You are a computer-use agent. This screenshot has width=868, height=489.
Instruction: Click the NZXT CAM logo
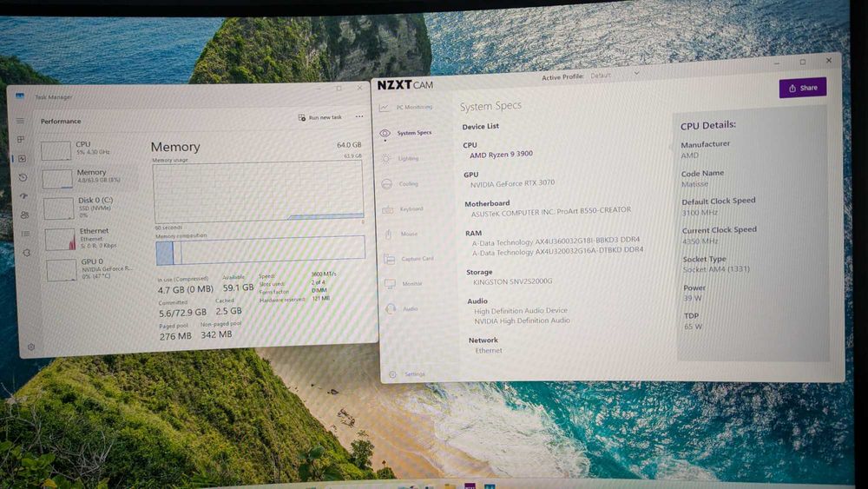click(405, 85)
